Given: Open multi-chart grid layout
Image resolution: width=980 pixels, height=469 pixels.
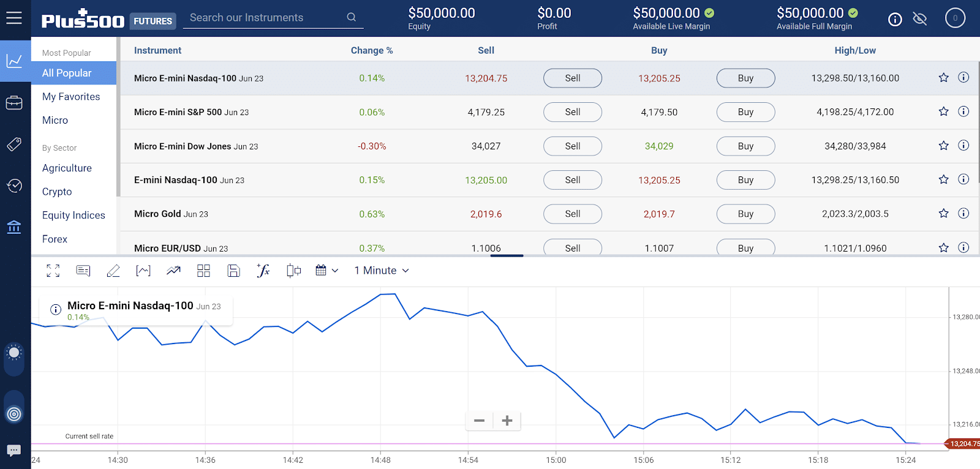Looking at the screenshot, I should click(x=203, y=271).
